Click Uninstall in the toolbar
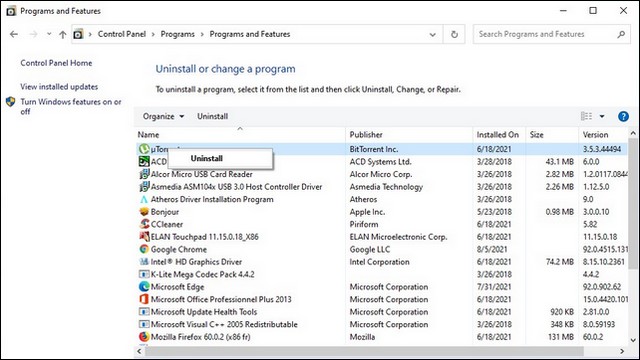640x360 pixels. pyautogui.click(x=213, y=116)
